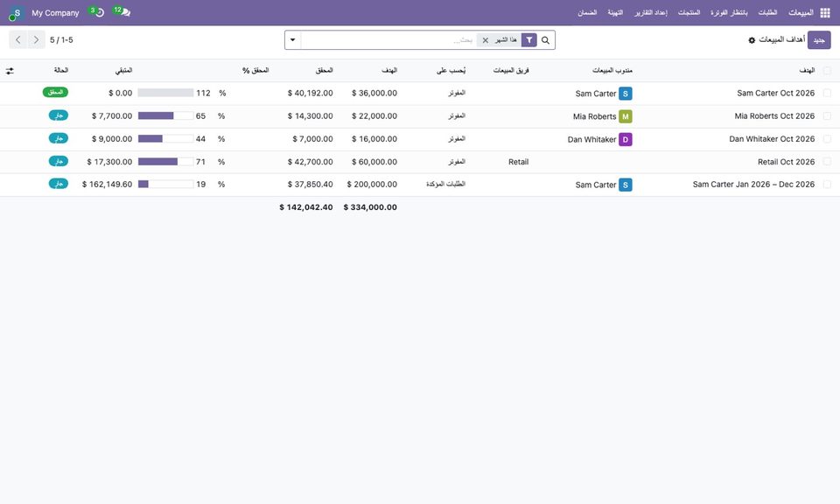Click the magnifier search icon

click(x=545, y=40)
